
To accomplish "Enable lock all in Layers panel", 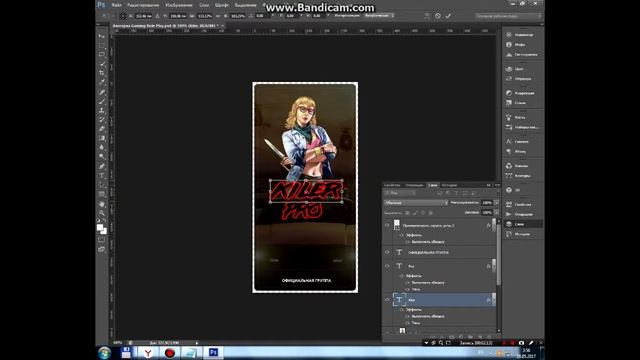I will (431, 213).
